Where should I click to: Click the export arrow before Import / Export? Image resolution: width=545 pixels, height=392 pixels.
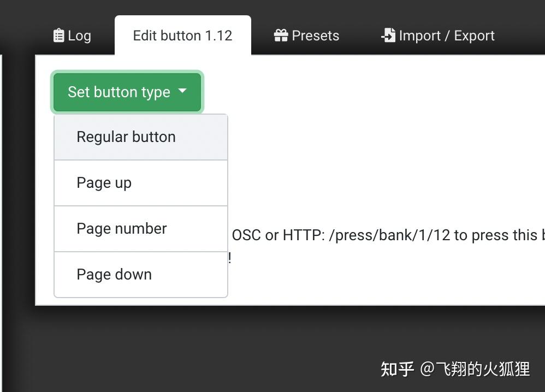[388, 35]
